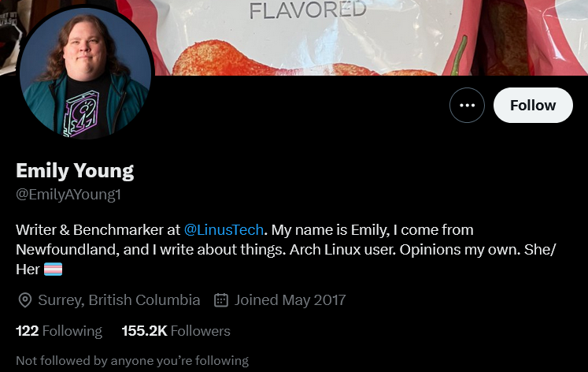Click the transgender flag emoji in bio
588x372 pixels.
point(53,269)
